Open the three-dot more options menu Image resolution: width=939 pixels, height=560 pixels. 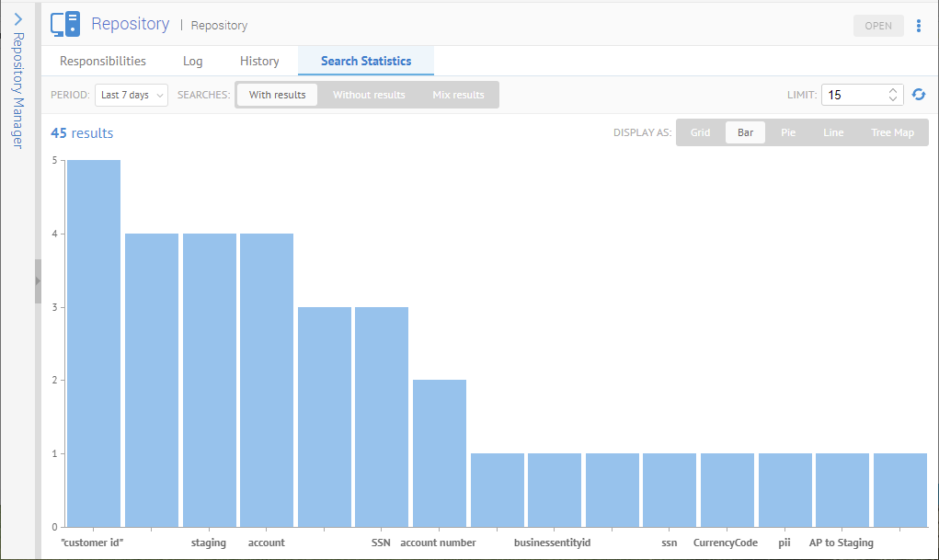click(x=918, y=26)
